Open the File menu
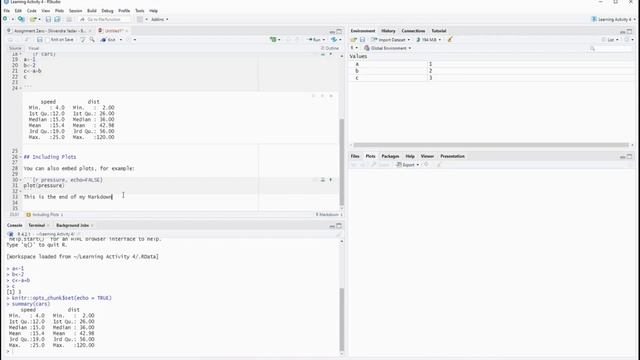Screen dimensions: 640x360 point(7,11)
